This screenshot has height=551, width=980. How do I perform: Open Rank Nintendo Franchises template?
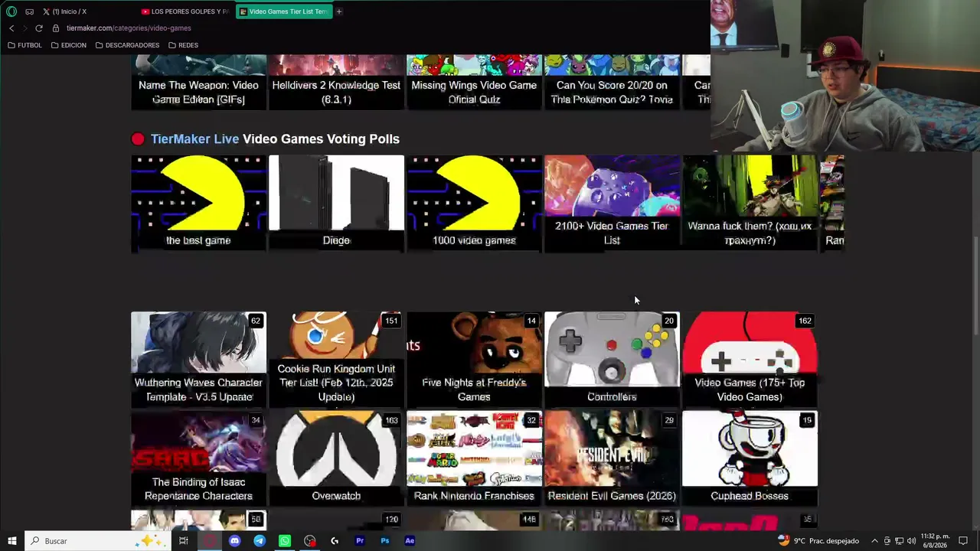tap(474, 458)
